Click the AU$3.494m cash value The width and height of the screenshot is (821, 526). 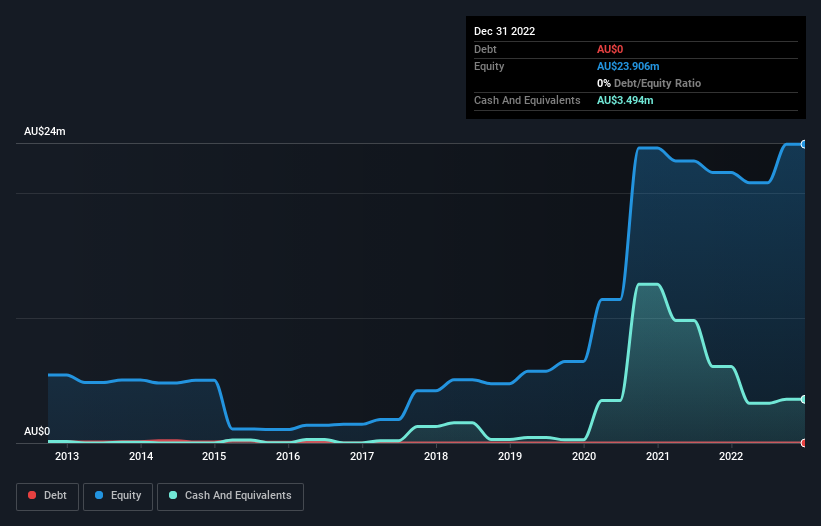[x=625, y=100]
